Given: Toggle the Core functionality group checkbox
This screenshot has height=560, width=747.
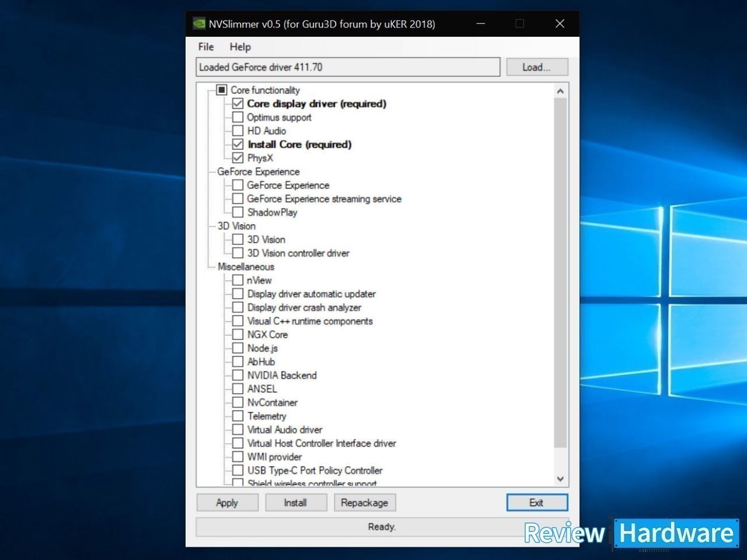Looking at the screenshot, I should 221,90.
